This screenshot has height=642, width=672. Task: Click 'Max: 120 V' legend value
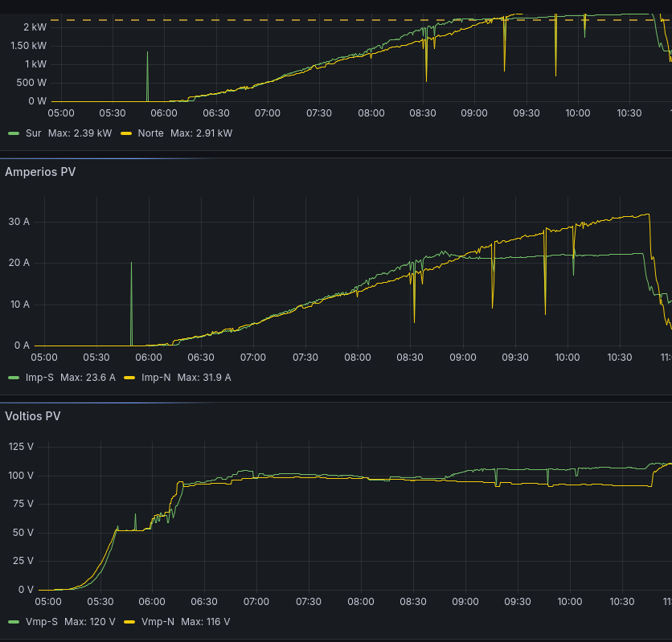click(x=89, y=621)
